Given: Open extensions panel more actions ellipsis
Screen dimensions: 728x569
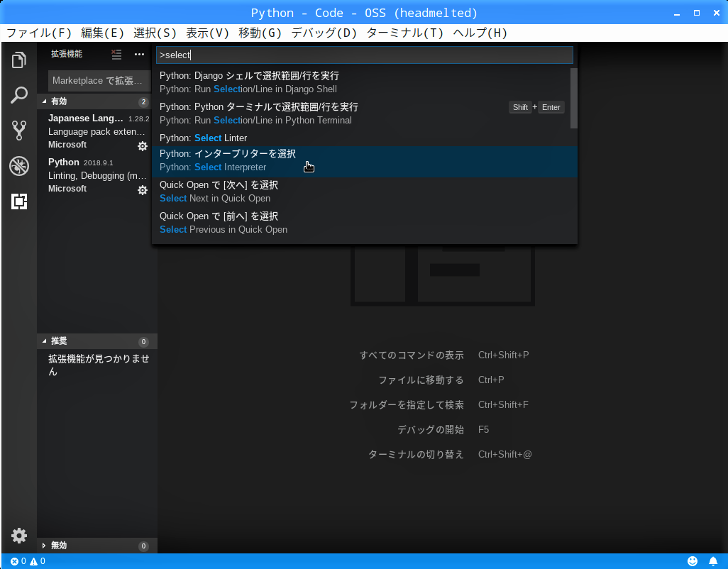Looking at the screenshot, I should pyautogui.click(x=139, y=55).
